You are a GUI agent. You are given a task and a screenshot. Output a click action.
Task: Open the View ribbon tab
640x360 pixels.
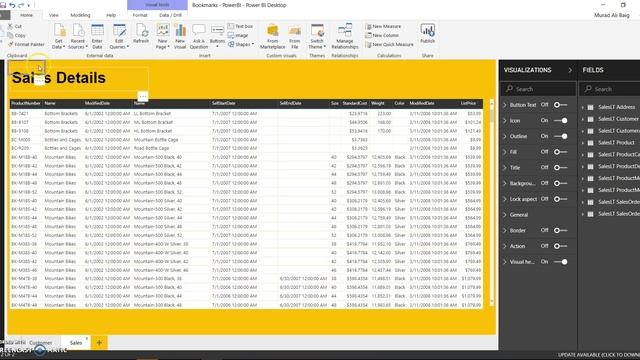tap(53, 15)
